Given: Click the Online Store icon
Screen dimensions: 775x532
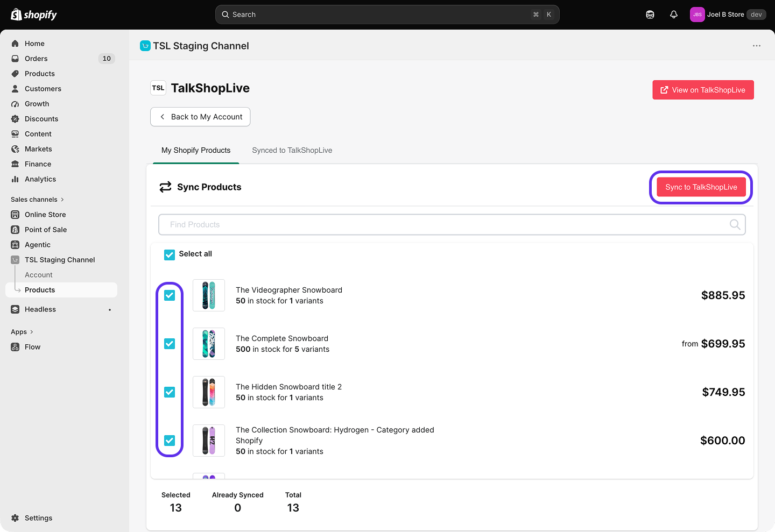Looking at the screenshot, I should tap(15, 215).
